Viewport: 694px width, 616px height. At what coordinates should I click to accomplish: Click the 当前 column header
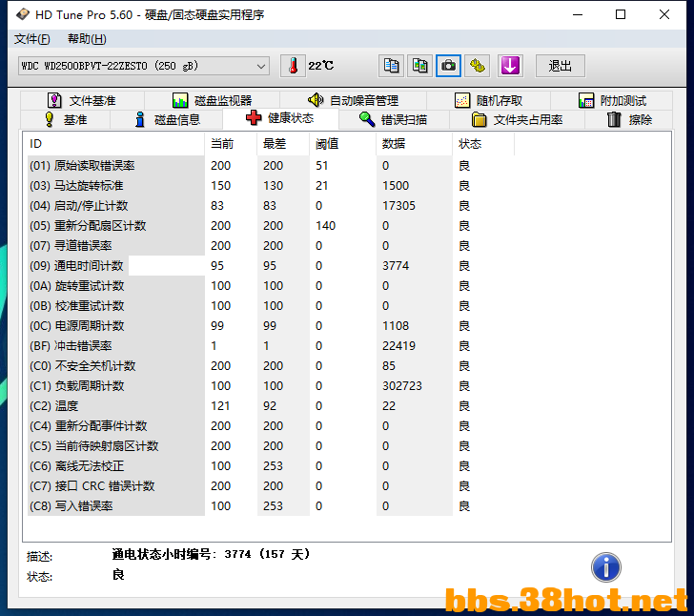[x=231, y=144]
